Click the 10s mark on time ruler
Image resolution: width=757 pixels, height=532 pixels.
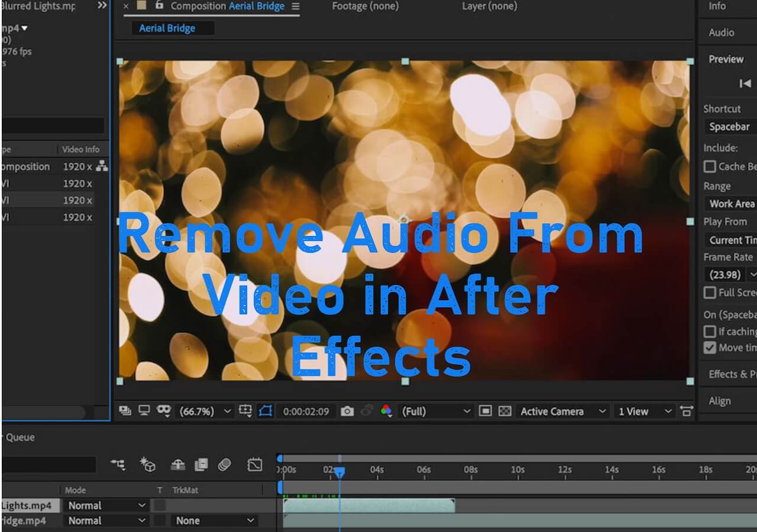517,470
